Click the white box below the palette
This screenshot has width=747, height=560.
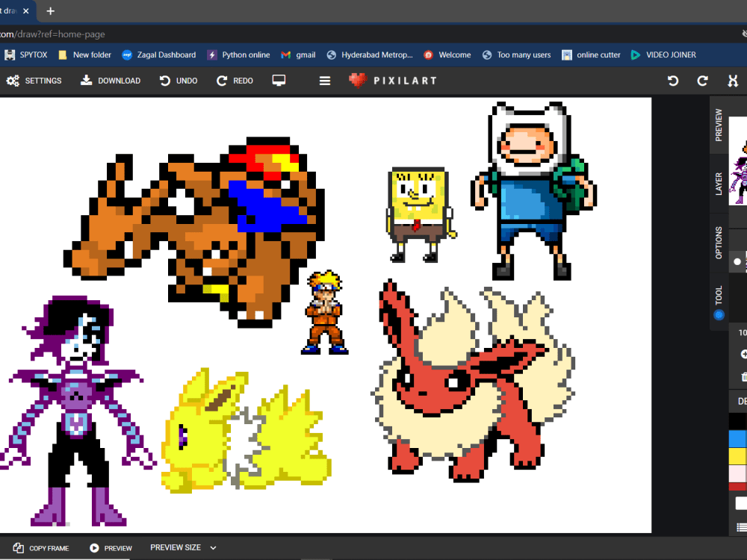click(741, 503)
